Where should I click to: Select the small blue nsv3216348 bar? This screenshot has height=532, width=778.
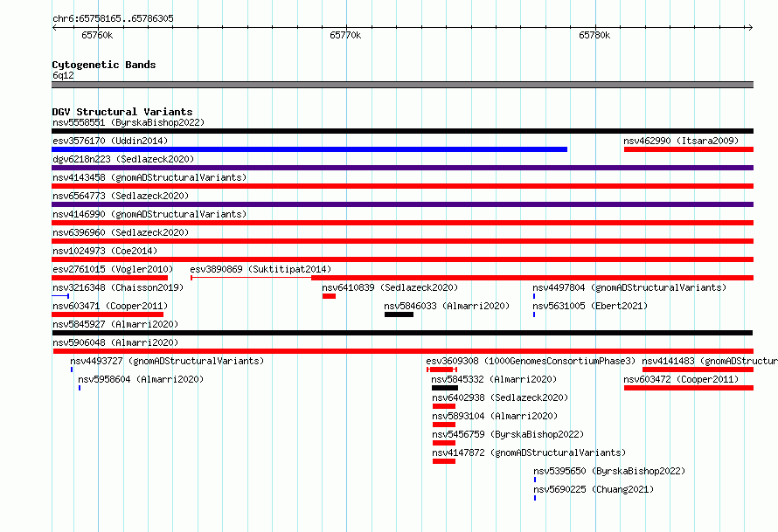(x=60, y=296)
